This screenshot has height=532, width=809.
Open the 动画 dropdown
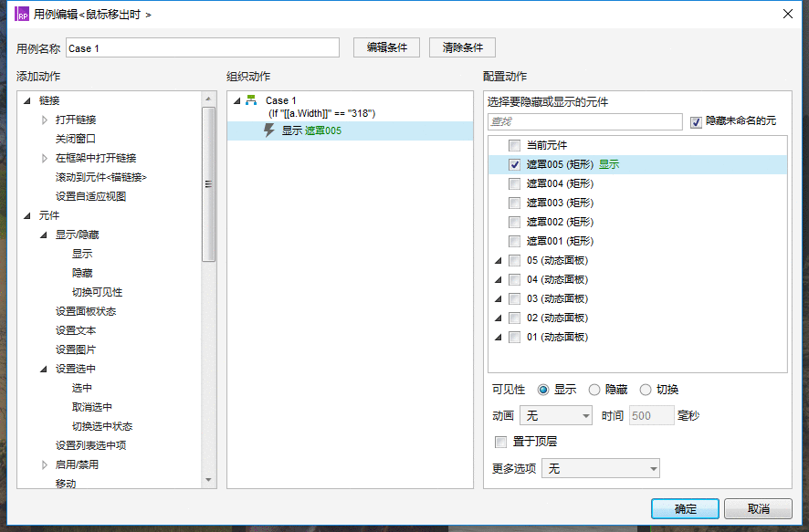556,415
